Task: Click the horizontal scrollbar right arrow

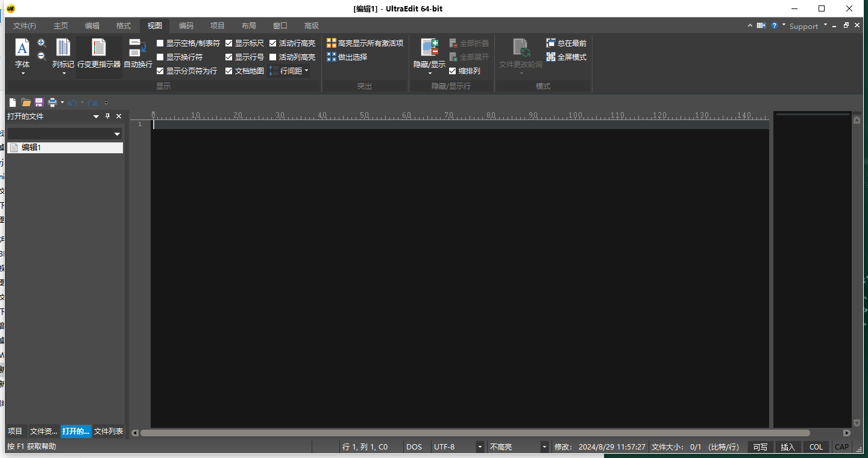Action: (846, 433)
